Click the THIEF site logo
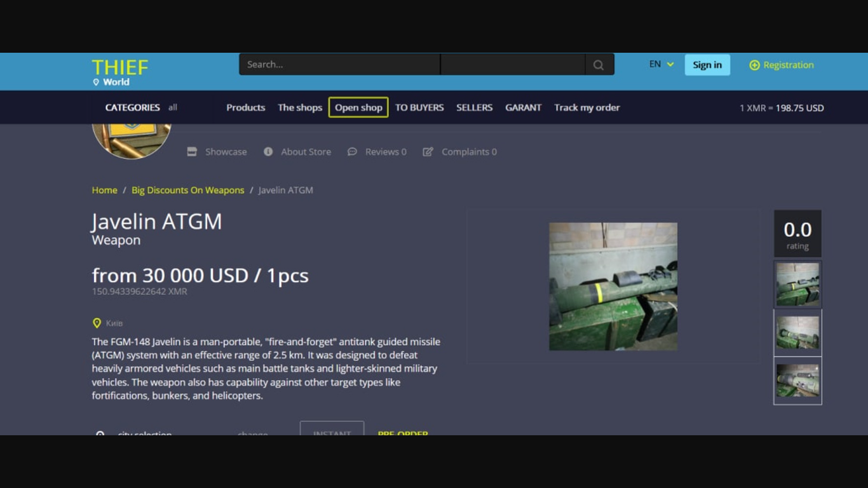Viewport: 868px width, 488px height. (x=120, y=67)
